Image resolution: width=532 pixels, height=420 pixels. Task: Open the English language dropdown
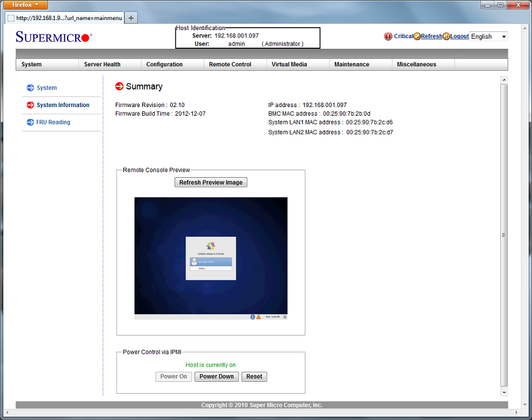coord(489,36)
